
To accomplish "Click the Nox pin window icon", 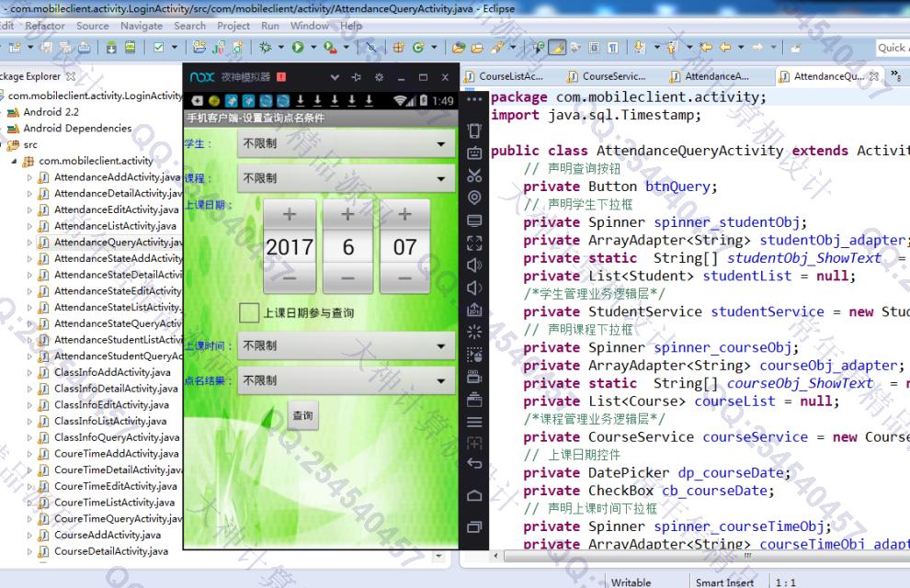I will click(356, 77).
